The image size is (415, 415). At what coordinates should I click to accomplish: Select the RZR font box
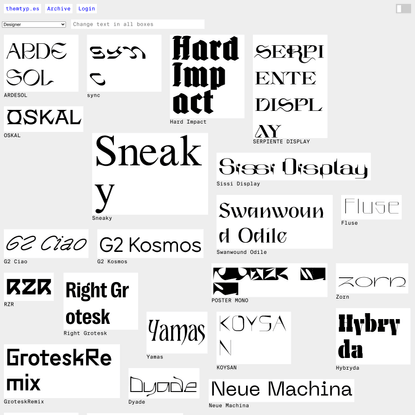29,287
